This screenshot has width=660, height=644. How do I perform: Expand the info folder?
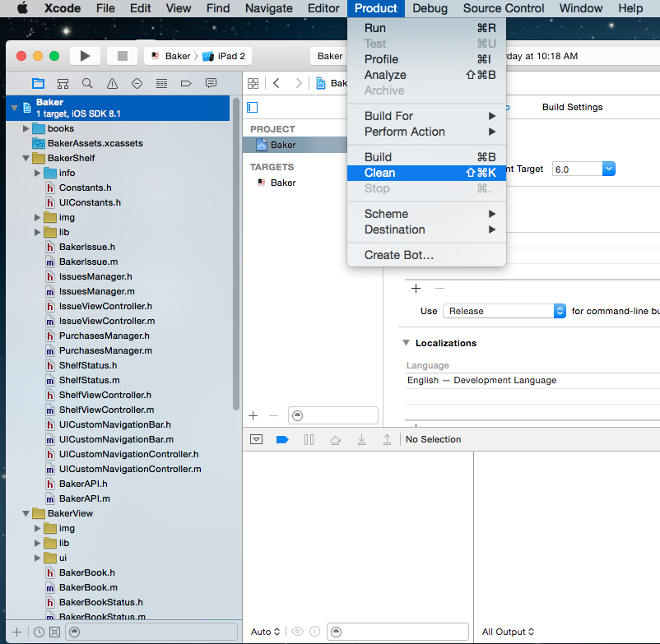(38, 173)
